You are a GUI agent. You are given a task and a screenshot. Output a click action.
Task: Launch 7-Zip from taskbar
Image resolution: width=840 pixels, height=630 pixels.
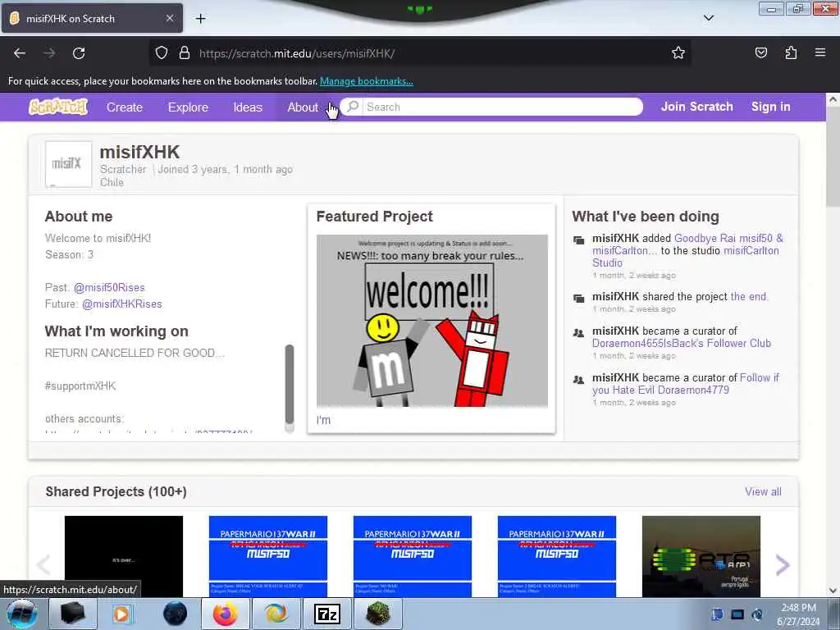tap(326, 614)
